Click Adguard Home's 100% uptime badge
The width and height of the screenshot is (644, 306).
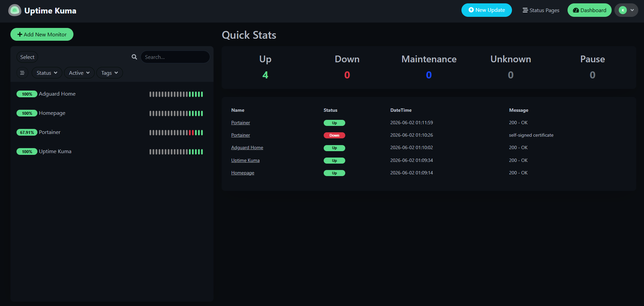tap(27, 94)
